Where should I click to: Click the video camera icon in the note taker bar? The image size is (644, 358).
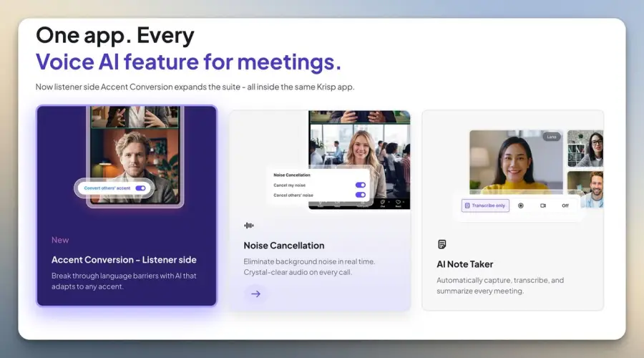click(543, 205)
